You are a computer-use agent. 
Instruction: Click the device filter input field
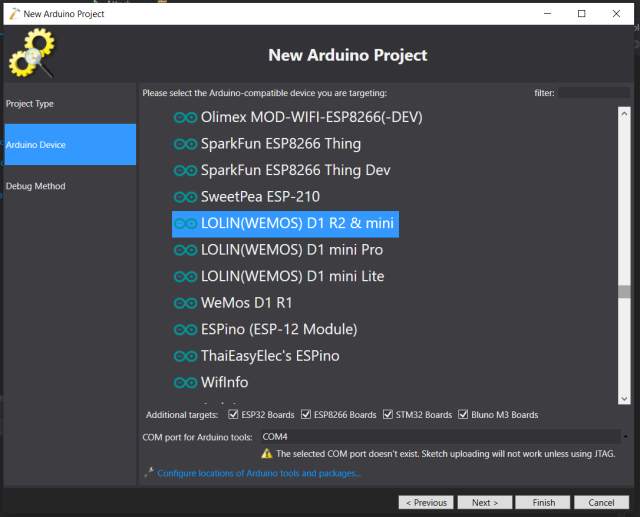[x=594, y=93]
